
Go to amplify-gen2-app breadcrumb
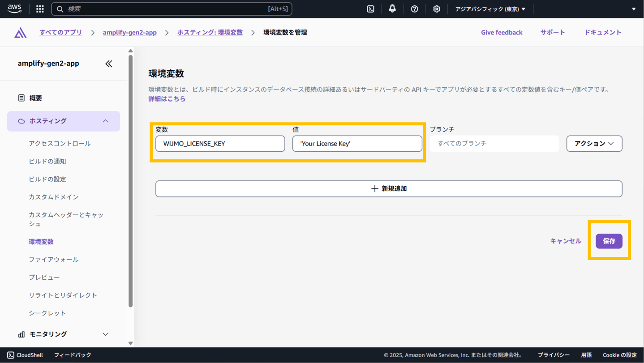130,32
